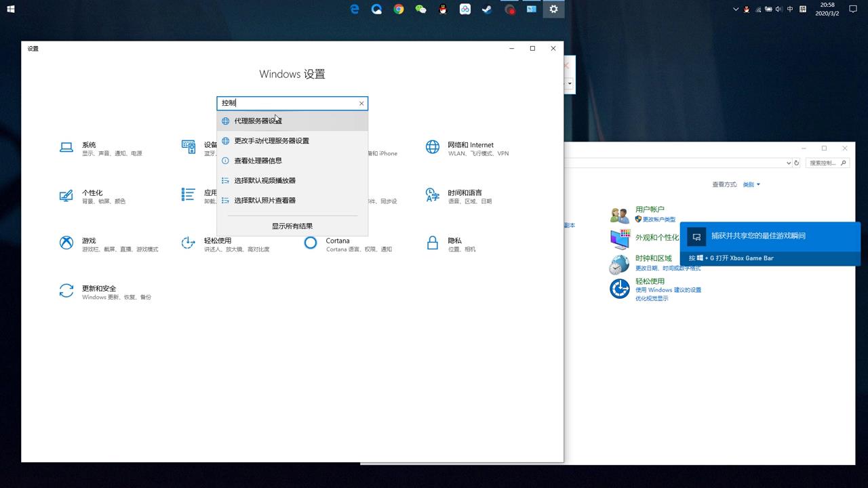Click the appearance monitor icon in Control Panel
The height and width of the screenshot is (488, 868).
pos(620,239)
